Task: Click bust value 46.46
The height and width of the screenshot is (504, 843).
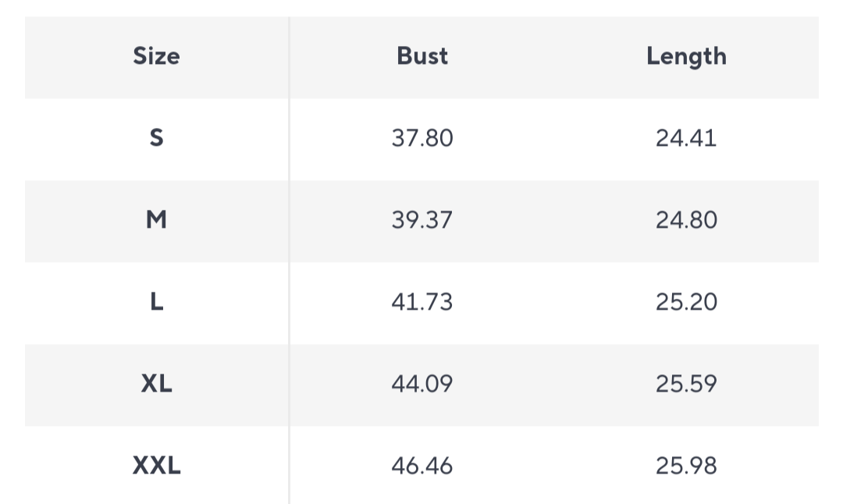Action: coord(422,465)
